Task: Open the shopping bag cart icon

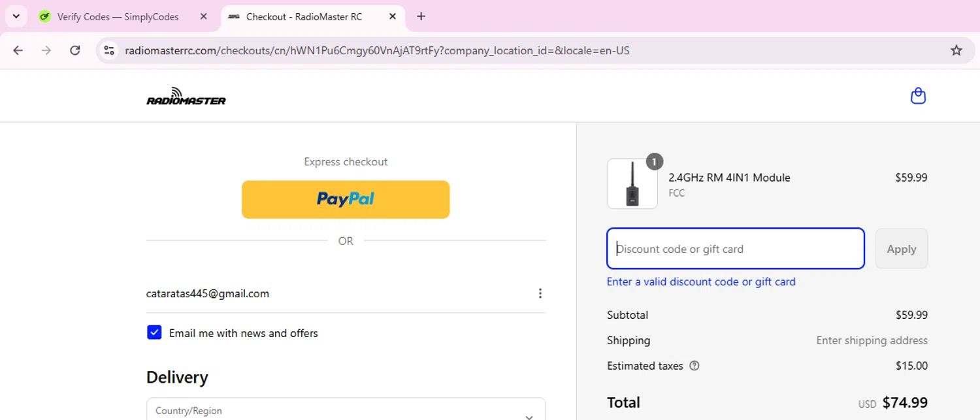Action: point(918,96)
